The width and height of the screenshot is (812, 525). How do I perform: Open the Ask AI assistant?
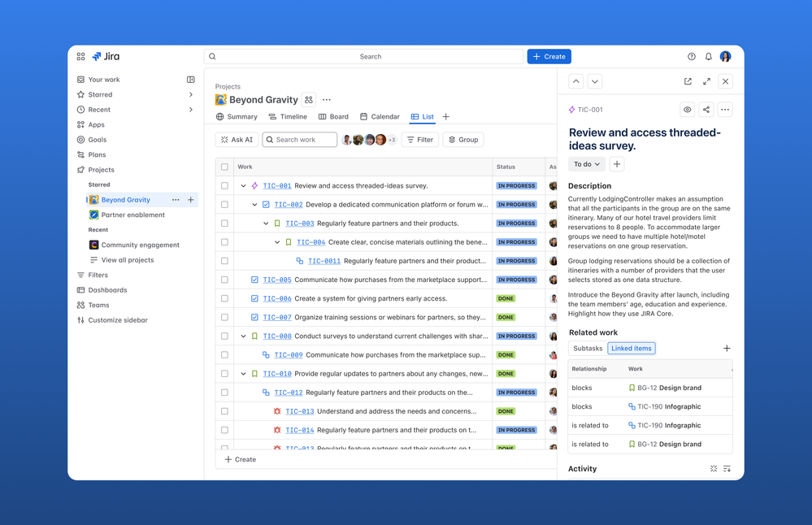[x=236, y=139]
